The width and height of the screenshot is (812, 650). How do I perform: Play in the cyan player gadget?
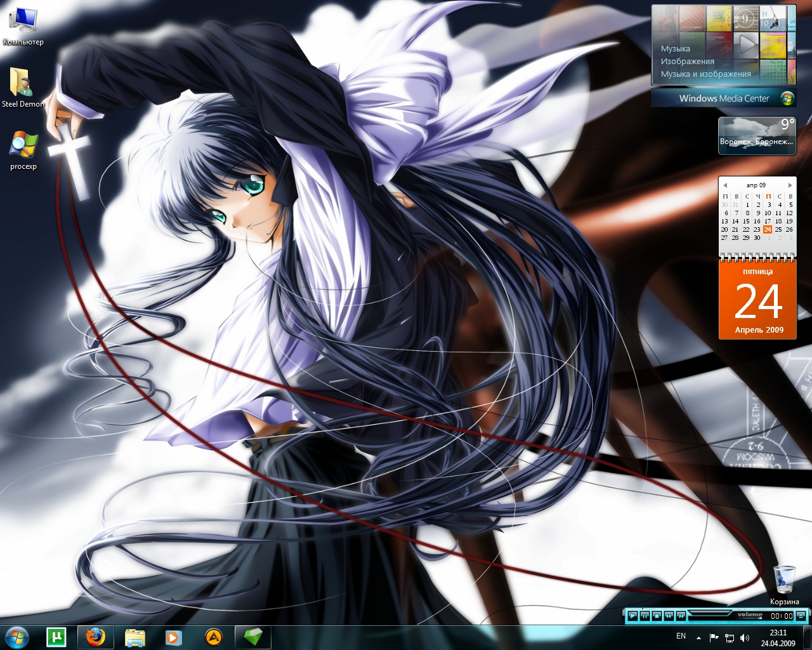632,616
